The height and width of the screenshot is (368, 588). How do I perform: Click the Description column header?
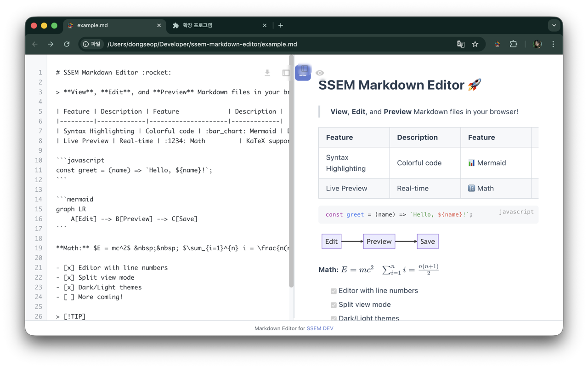pyautogui.click(x=425, y=137)
